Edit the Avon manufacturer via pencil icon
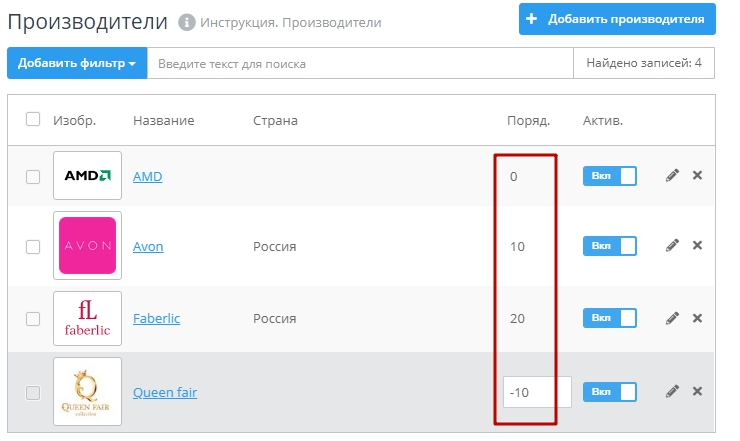740x441 pixels. tap(672, 246)
